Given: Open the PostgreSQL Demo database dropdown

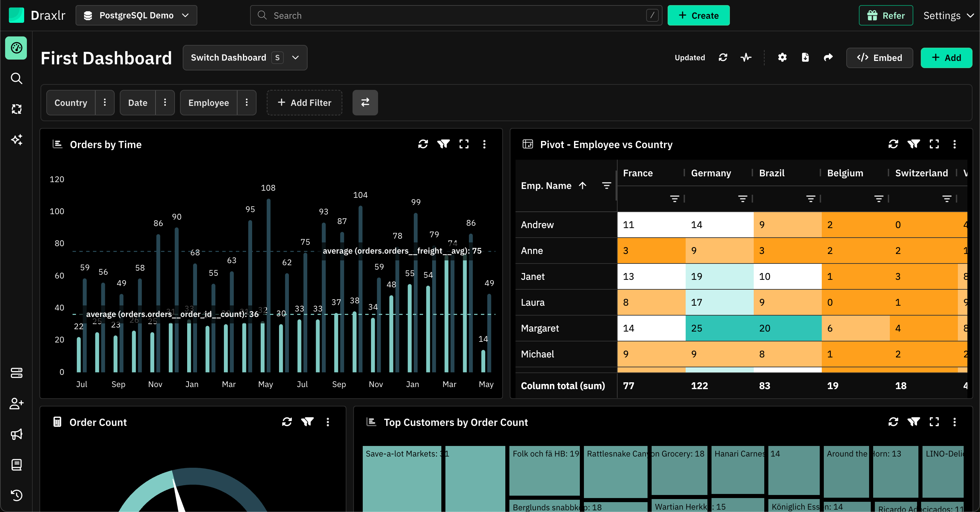Looking at the screenshot, I should click(x=136, y=15).
